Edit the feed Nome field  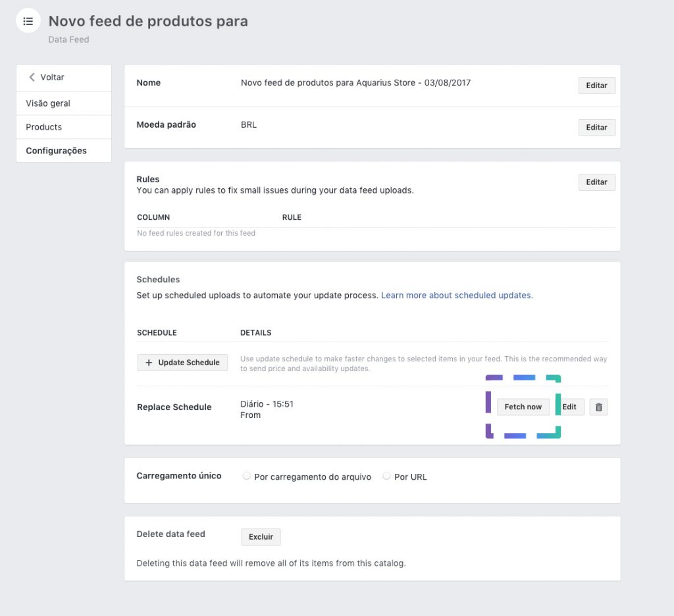click(596, 86)
